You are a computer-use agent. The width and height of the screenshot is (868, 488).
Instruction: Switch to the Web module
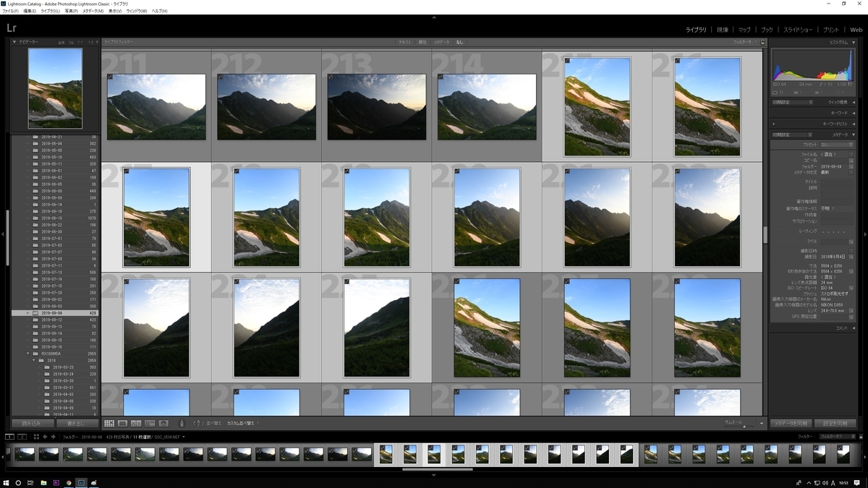856,30
